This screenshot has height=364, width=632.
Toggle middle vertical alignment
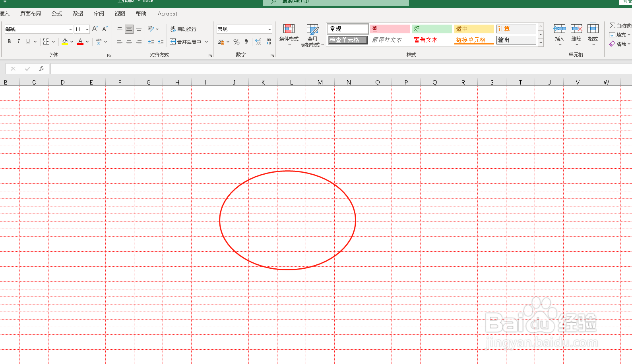point(129,29)
